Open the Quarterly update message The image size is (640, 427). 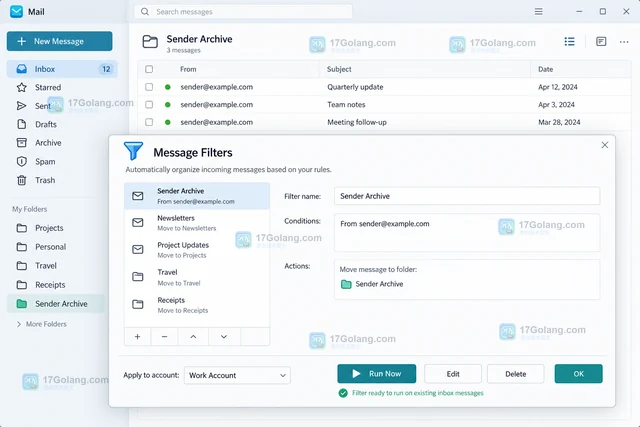coord(384,87)
